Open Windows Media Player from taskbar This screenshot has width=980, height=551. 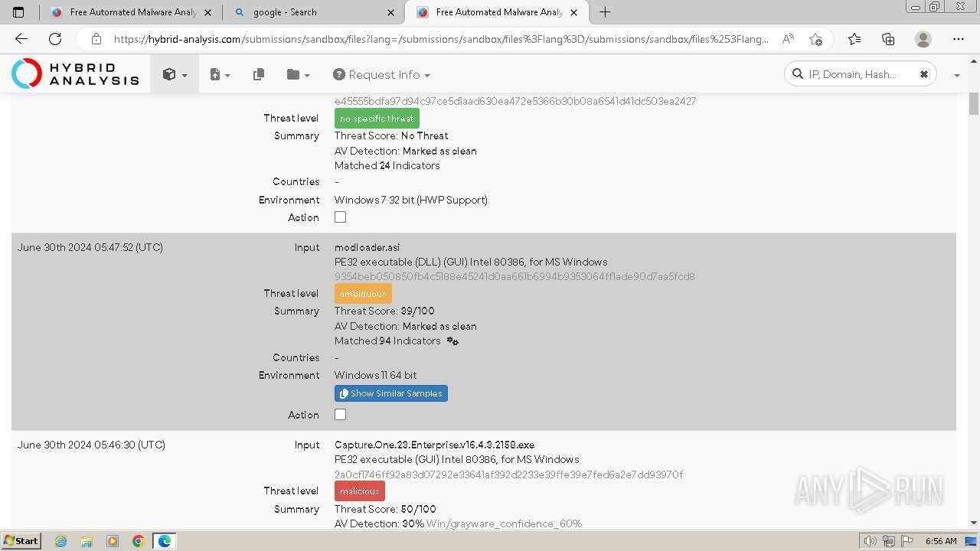(x=113, y=541)
